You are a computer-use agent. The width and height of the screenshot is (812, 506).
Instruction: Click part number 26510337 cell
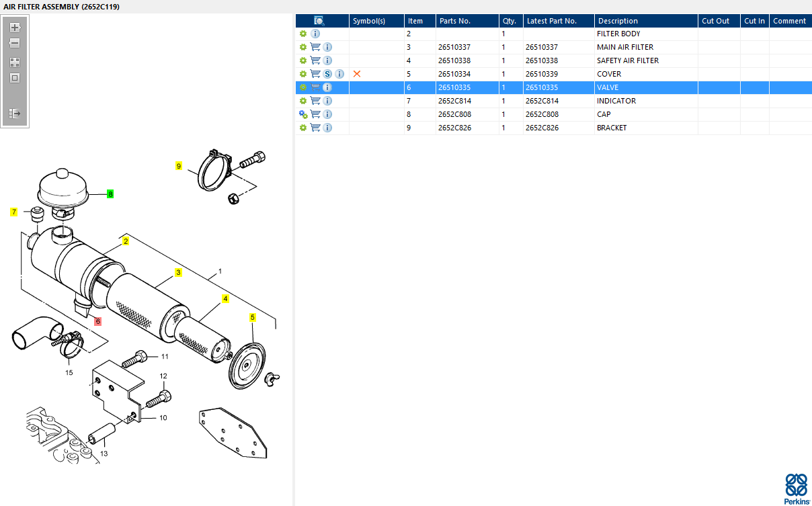tap(454, 47)
